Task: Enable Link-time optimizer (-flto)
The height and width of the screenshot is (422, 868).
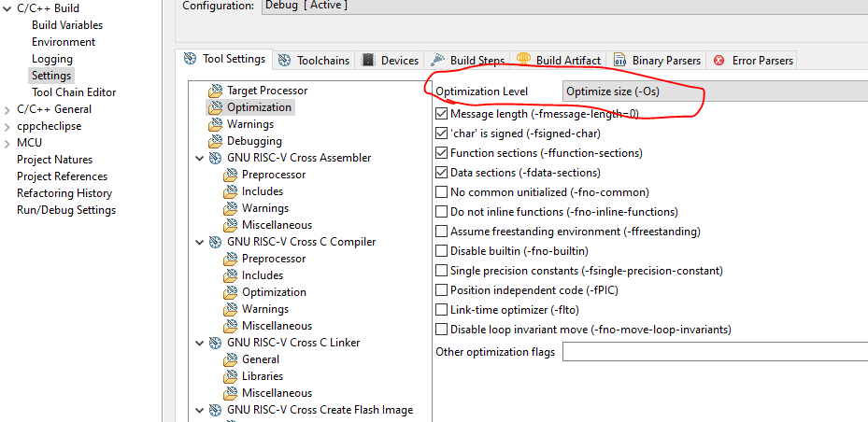Action: tap(442, 309)
